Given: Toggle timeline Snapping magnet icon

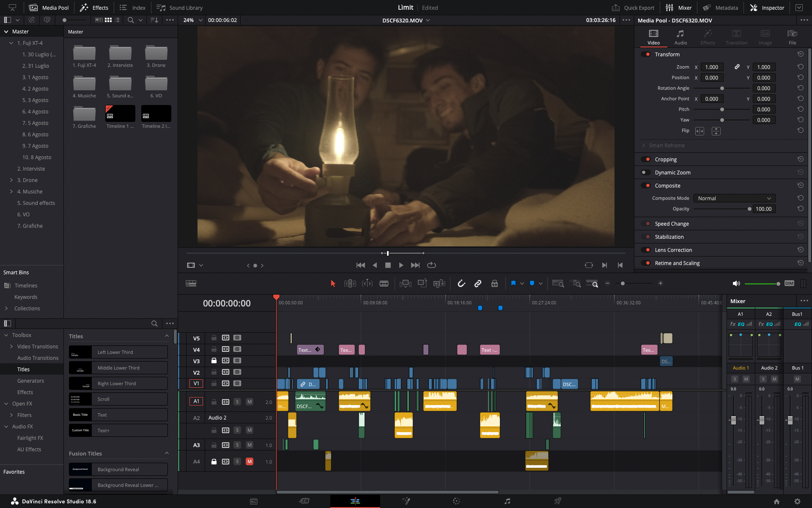Looking at the screenshot, I should coord(461,284).
